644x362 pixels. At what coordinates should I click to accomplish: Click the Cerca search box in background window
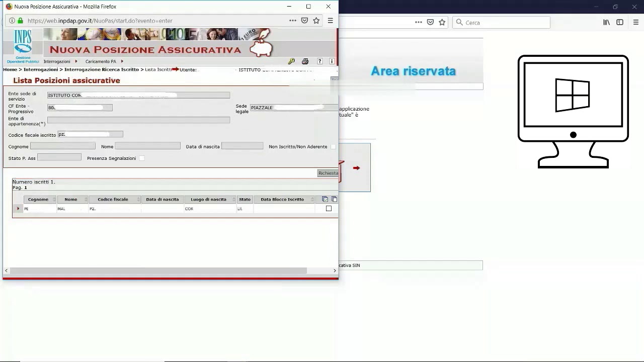502,22
